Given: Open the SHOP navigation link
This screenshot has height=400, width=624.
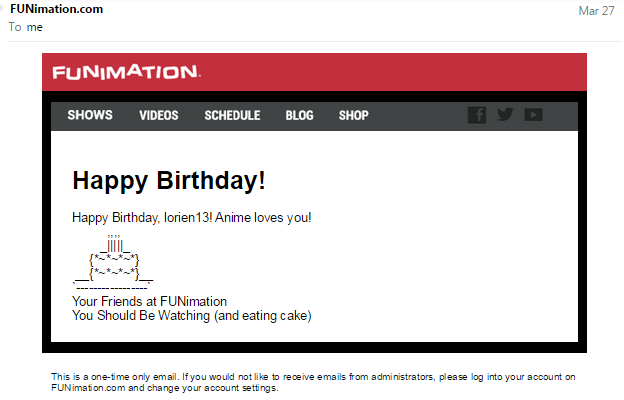Looking at the screenshot, I should coord(353,116).
